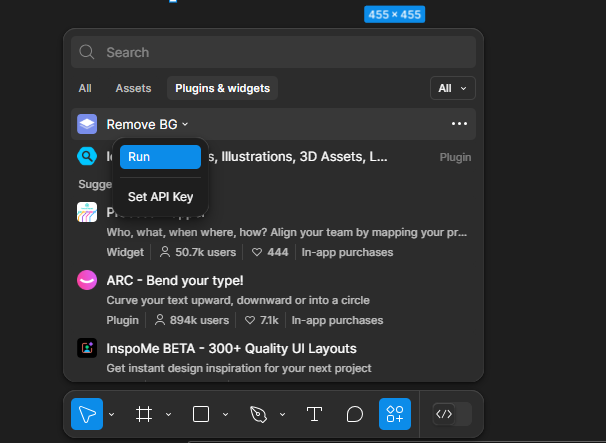Click the Remove BG plugin icon
Viewport: 606px width, 443px height.
tap(87, 124)
